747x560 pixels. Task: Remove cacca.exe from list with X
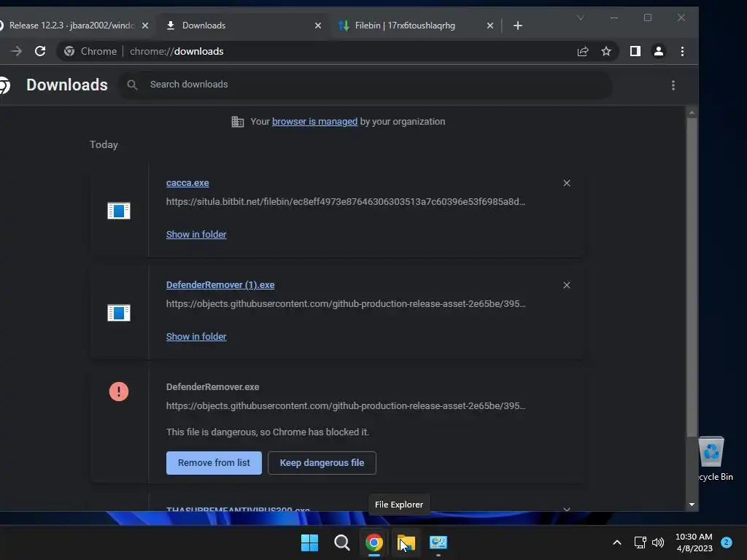[x=566, y=183]
